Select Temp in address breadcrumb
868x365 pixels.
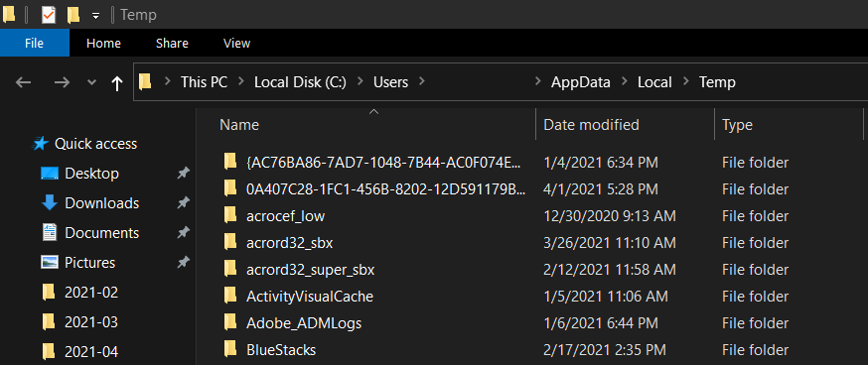tap(717, 82)
